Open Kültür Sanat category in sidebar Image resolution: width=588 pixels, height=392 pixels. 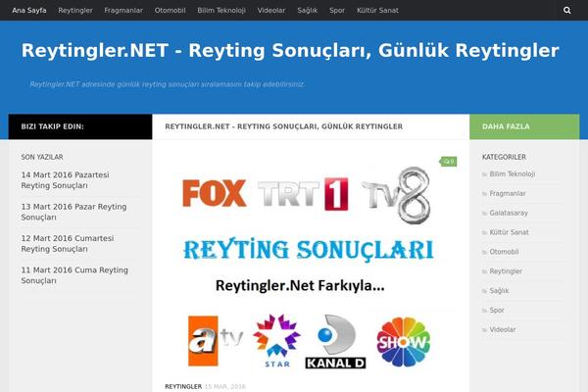pos(509,232)
